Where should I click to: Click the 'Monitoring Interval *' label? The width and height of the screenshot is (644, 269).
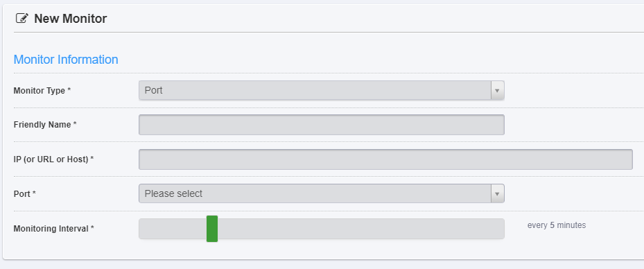tap(54, 228)
